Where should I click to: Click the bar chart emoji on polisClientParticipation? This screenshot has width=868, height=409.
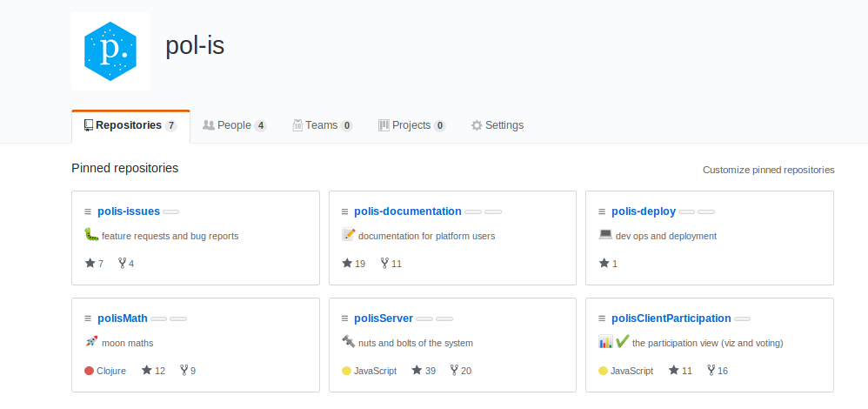click(605, 341)
